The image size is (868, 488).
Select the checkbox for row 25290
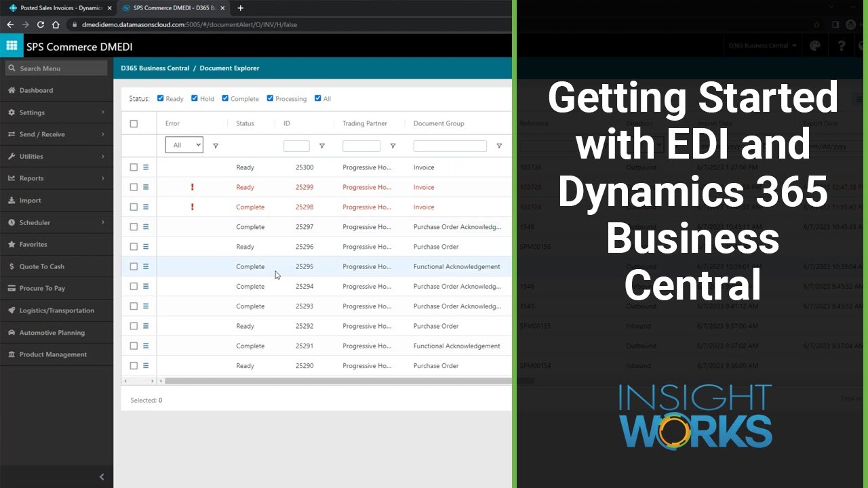tap(134, 366)
